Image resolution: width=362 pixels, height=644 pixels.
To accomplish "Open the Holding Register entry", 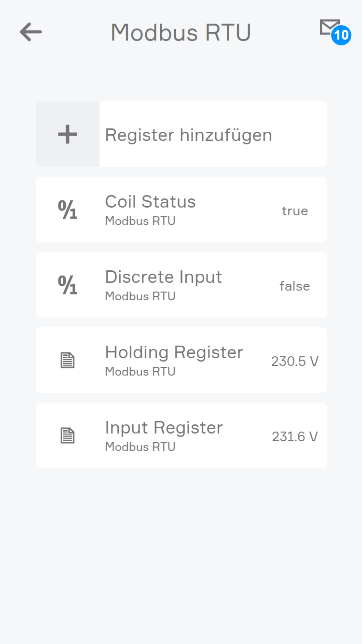I will coord(174,352).
